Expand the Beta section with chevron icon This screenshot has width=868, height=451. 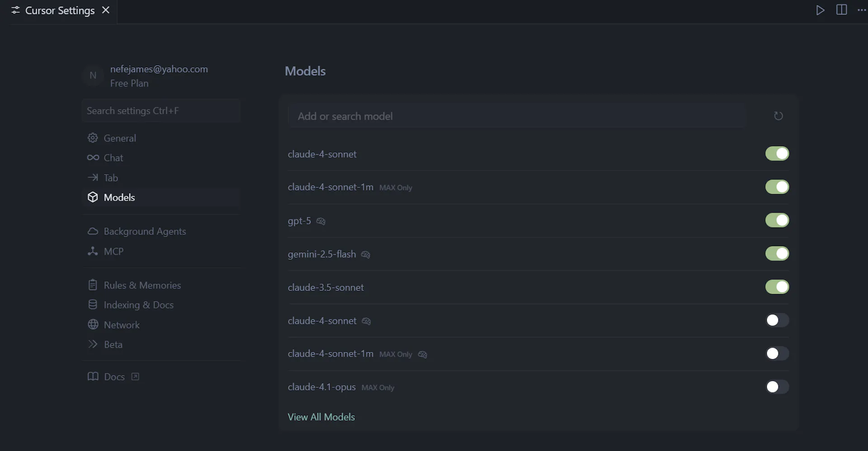(93, 344)
